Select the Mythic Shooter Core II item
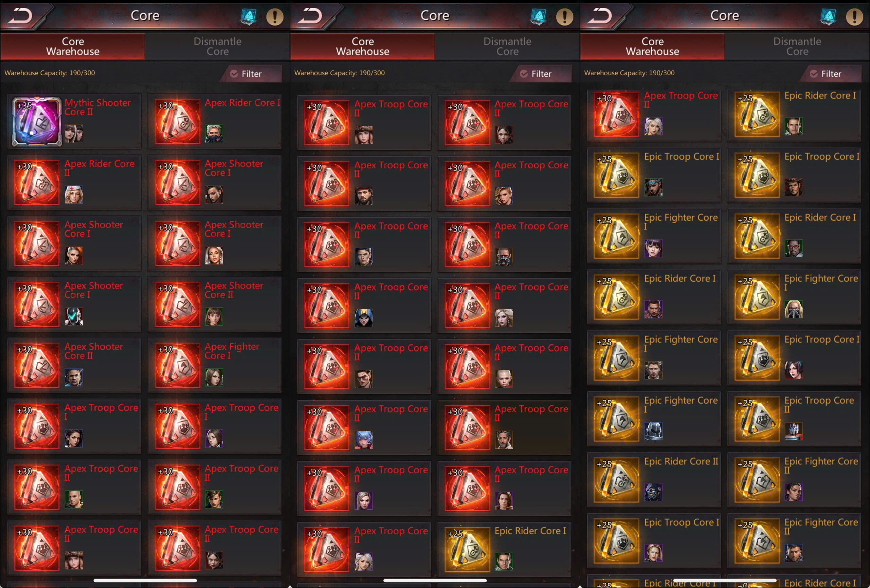Image resolution: width=870 pixels, height=588 pixels. [x=74, y=121]
